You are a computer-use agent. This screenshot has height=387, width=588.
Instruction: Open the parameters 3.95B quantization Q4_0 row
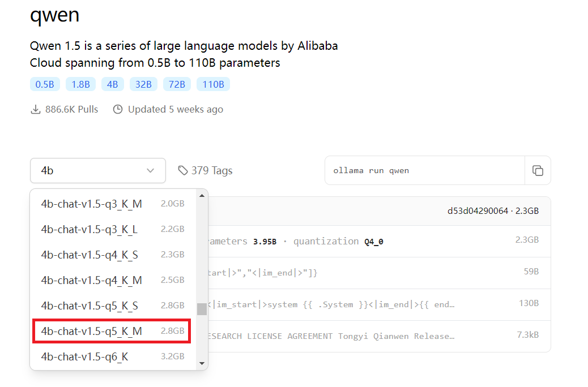(x=379, y=241)
